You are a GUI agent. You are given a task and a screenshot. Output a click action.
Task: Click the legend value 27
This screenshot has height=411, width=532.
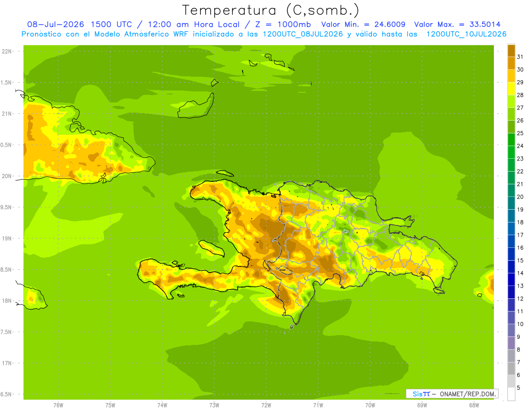tap(520, 108)
